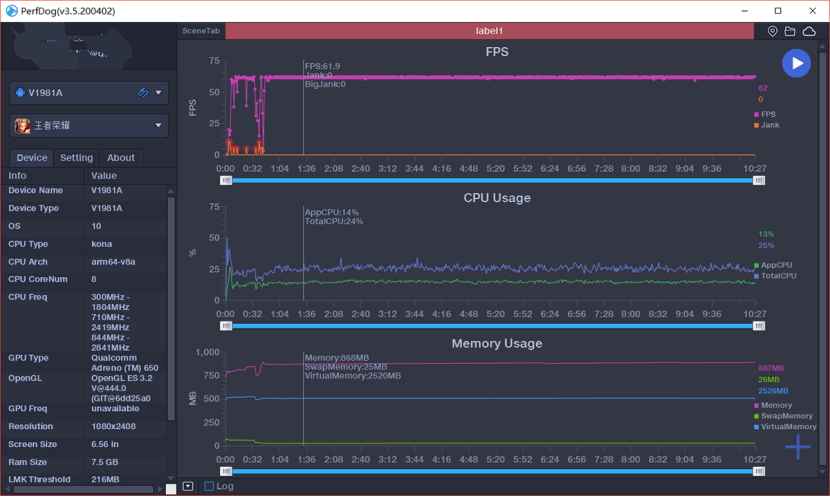Switch to the Setting tab
Viewport: 830px width, 497px height.
(76, 158)
